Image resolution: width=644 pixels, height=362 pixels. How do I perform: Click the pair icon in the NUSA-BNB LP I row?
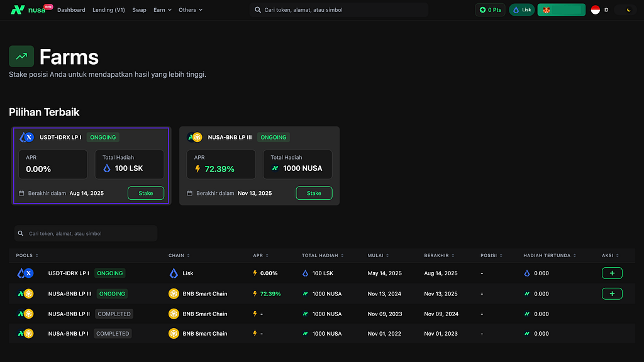[25, 333]
